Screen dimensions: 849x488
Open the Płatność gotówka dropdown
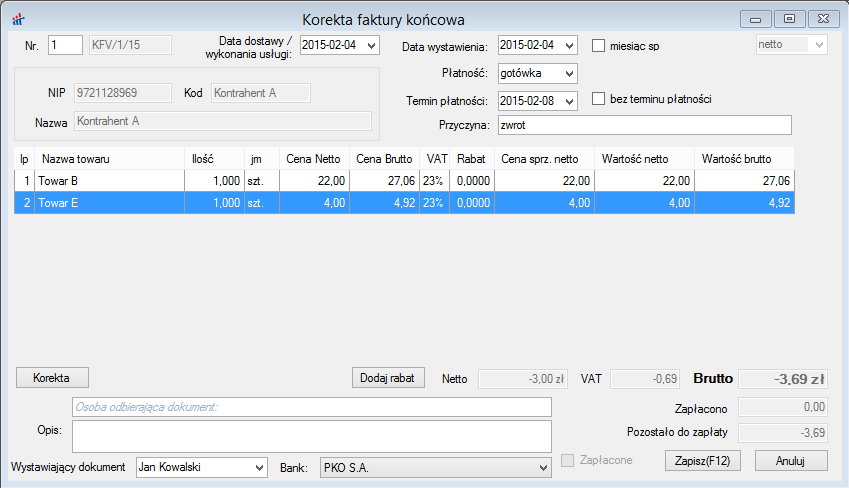[569, 73]
